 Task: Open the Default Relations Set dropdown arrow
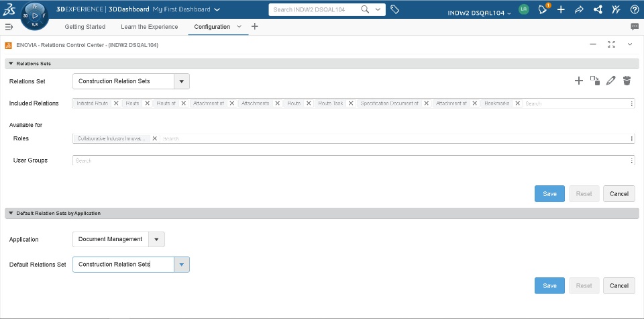click(182, 265)
